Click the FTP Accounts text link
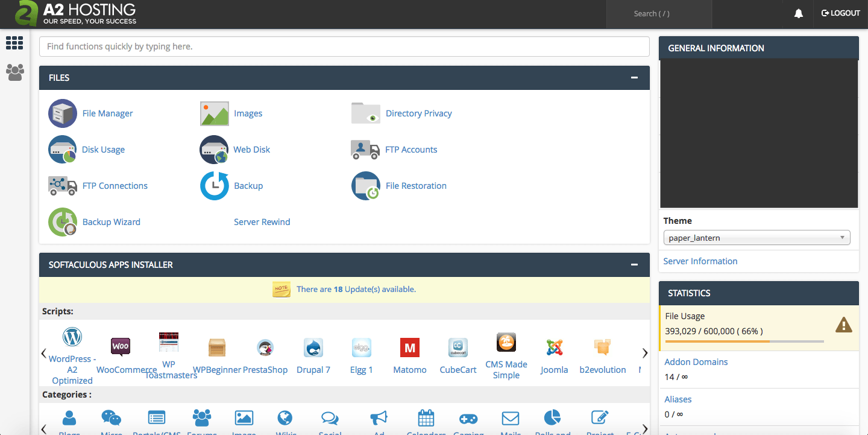This screenshot has height=435, width=868. [411, 150]
